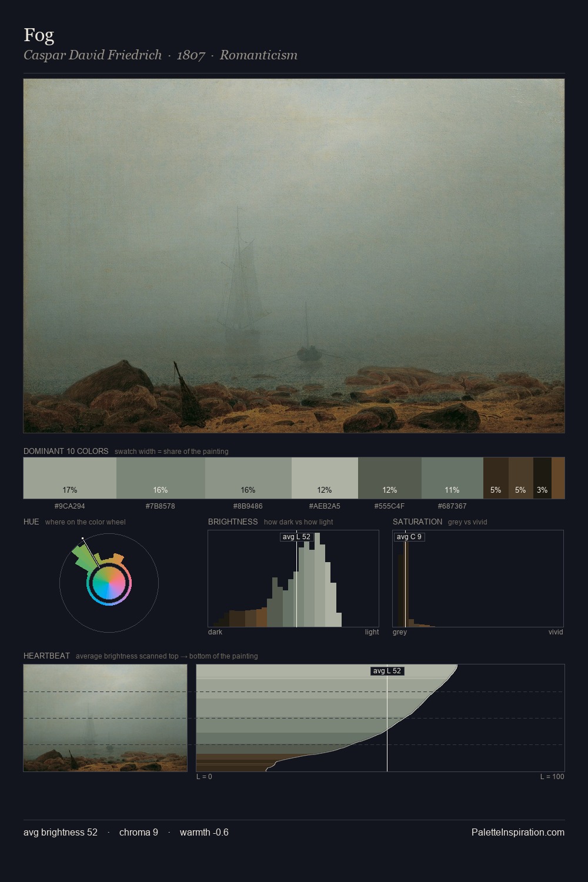Click the 'light' axis label
The width and height of the screenshot is (588, 882).
(x=372, y=632)
